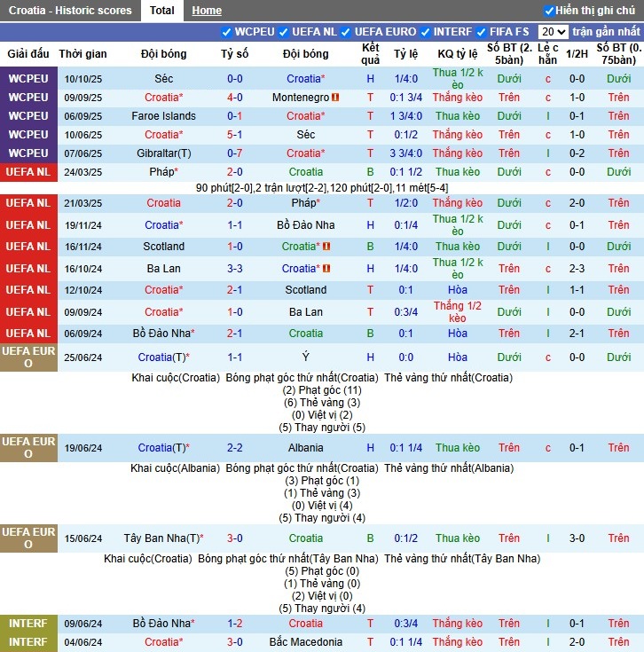Open the recent matches count dropdown
This screenshot has width=644, height=652.
pyautogui.click(x=553, y=32)
